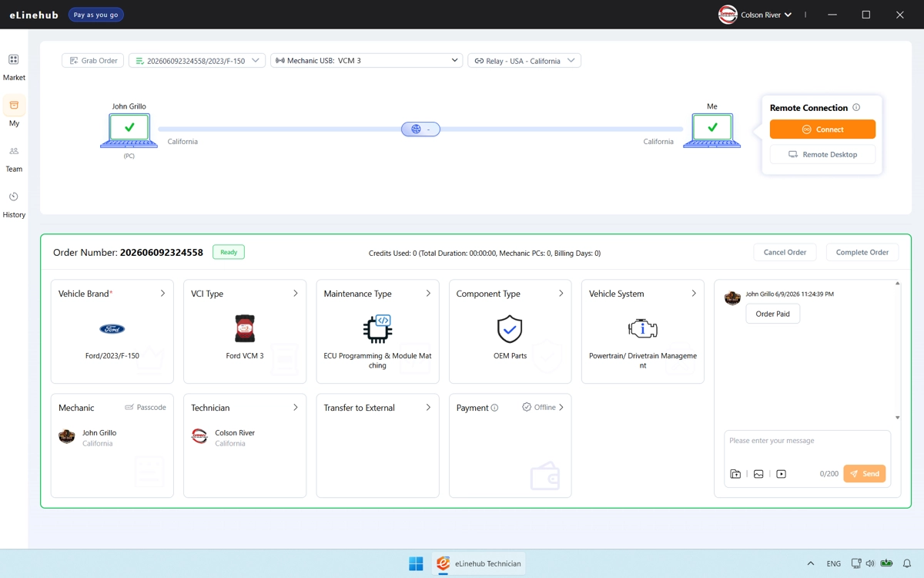Open Remote Desktop

coord(822,154)
